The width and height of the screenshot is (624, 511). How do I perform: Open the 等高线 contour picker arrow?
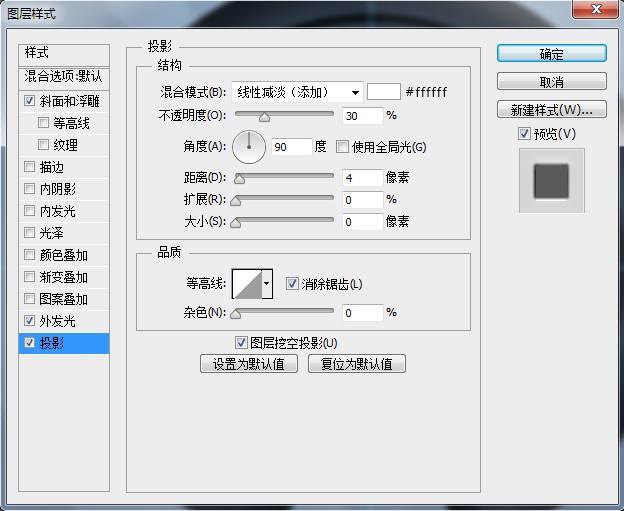click(x=267, y=284)
